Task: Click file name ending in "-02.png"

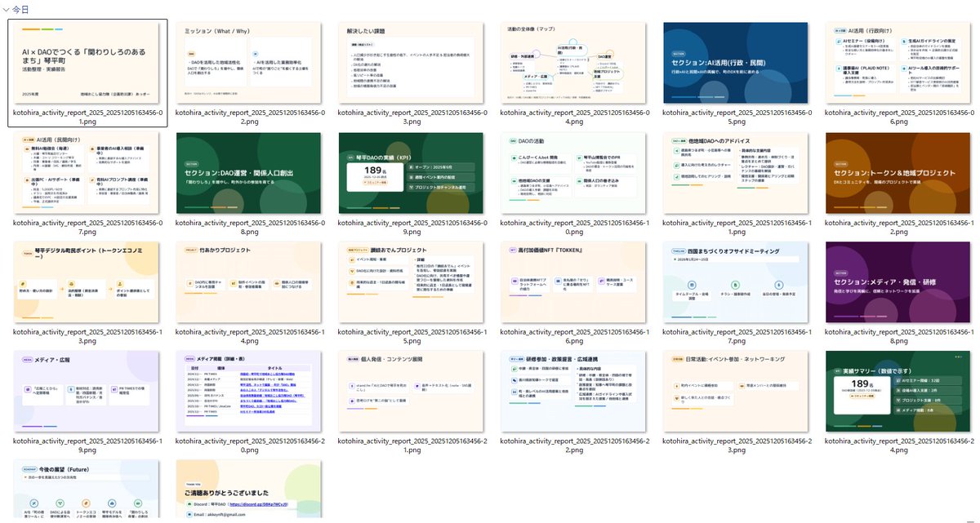Action: pos(250,116)
